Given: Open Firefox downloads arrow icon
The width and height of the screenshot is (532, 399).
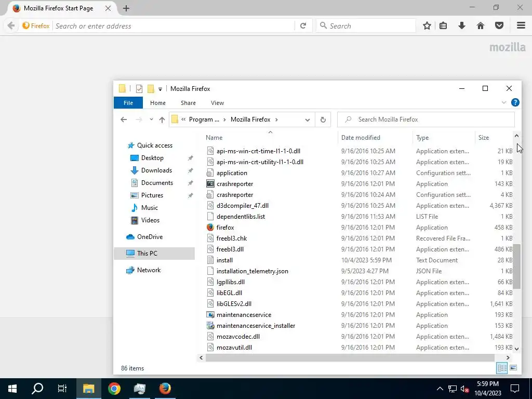Looking at the screenshot, I should tap(462, 26).
